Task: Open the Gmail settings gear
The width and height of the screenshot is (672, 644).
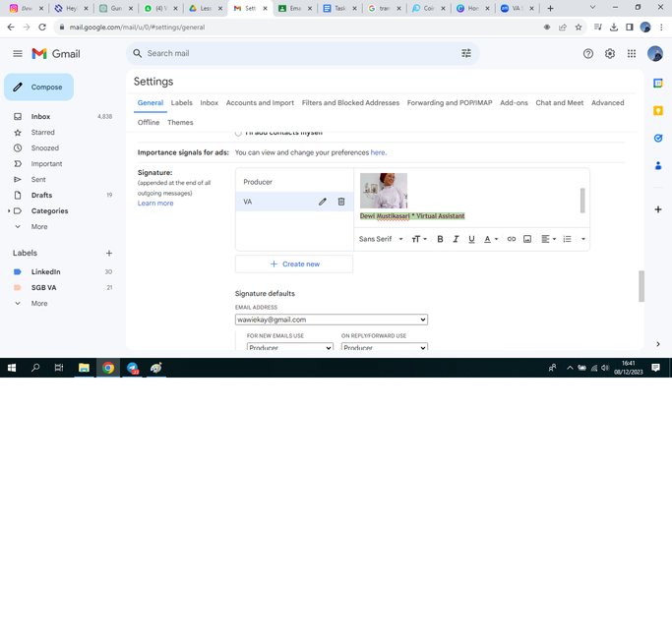Action: point(609,53)
